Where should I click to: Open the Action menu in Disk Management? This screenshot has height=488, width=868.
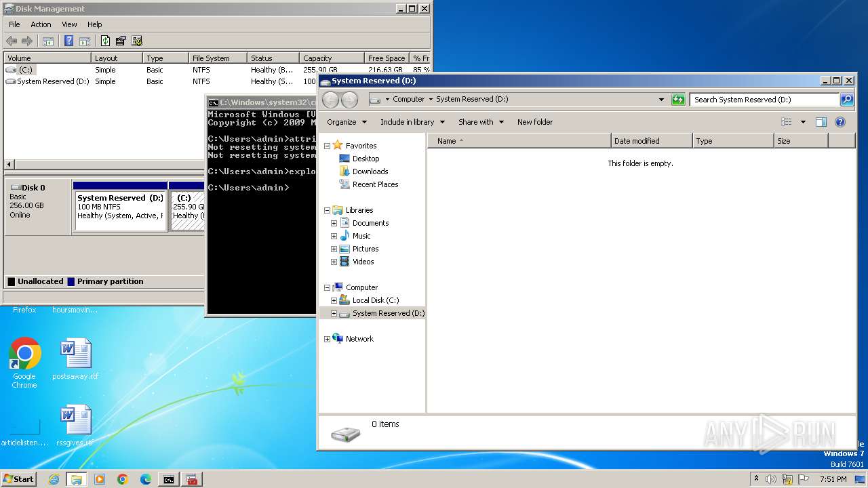point(41,24)
